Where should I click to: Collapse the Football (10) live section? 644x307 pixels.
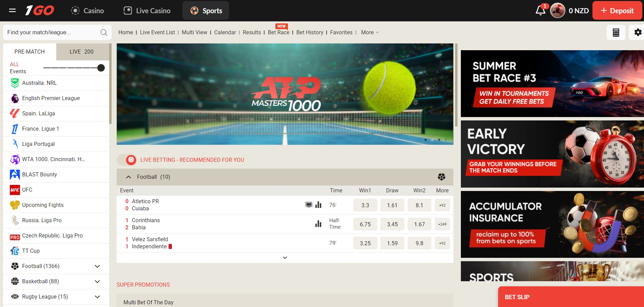tap(129, 177)
